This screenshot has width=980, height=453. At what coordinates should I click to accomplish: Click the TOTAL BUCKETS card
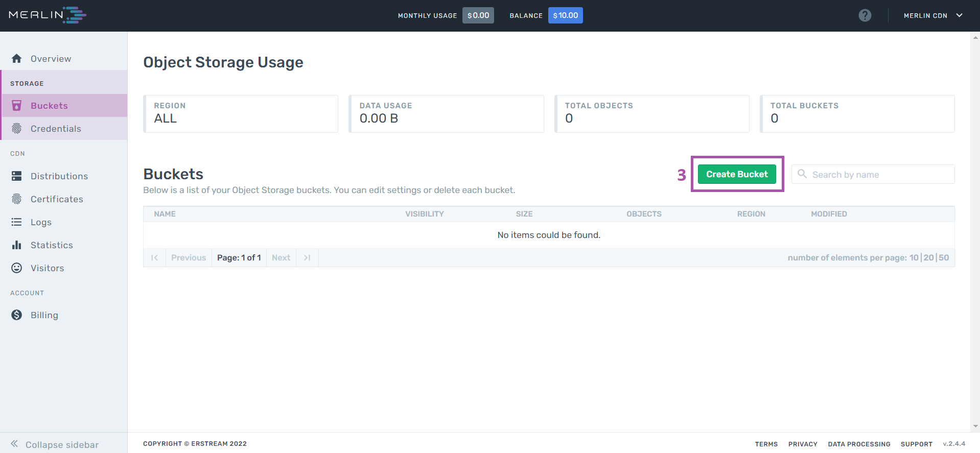click(x=857, y=114)
